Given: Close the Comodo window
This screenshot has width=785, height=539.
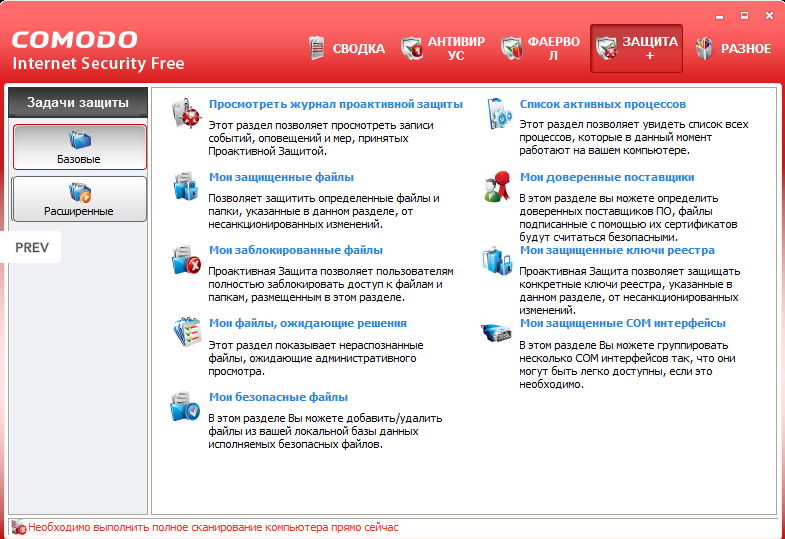Looking at the screenshot, I should 769,16.
